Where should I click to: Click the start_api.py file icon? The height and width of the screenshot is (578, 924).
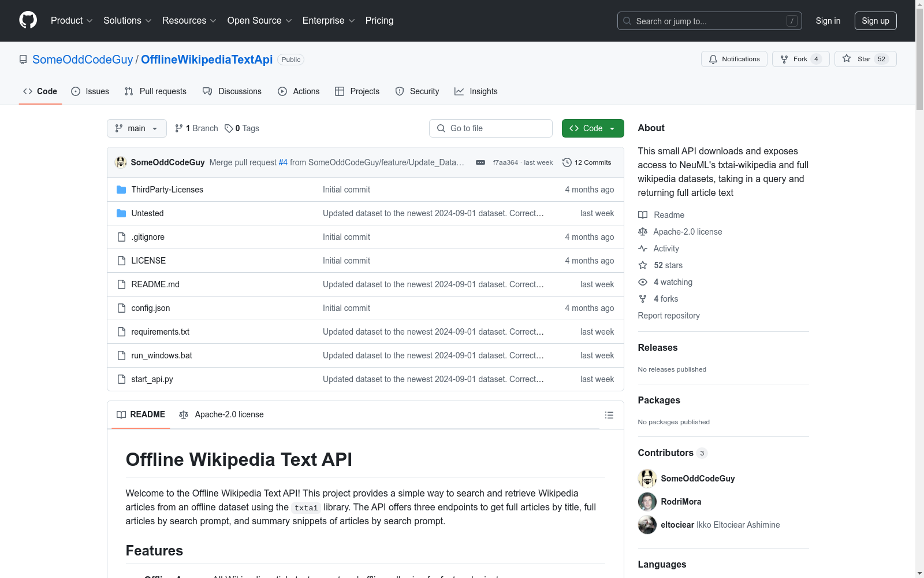click(x=121, y=379)
